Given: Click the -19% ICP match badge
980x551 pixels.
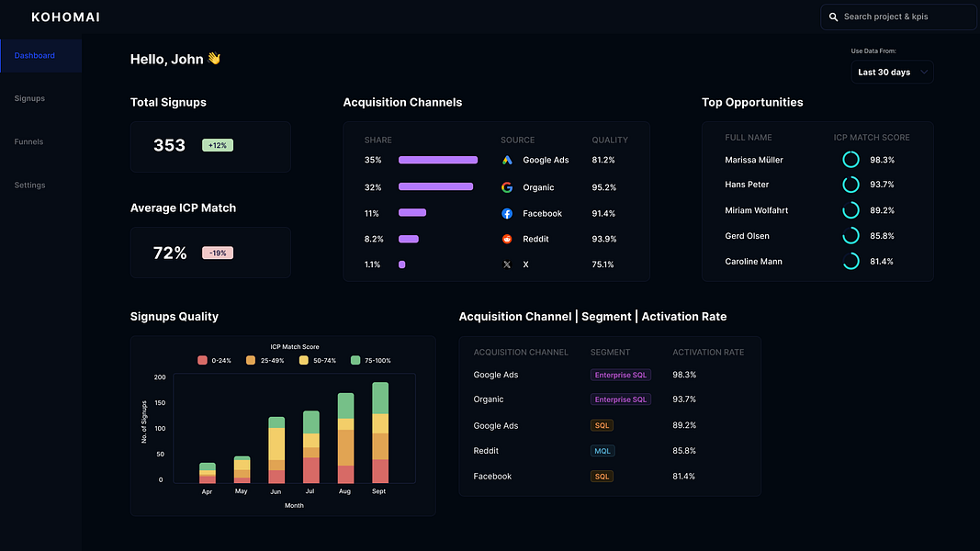Looking at the screenshot, I should tap(218, 253).
